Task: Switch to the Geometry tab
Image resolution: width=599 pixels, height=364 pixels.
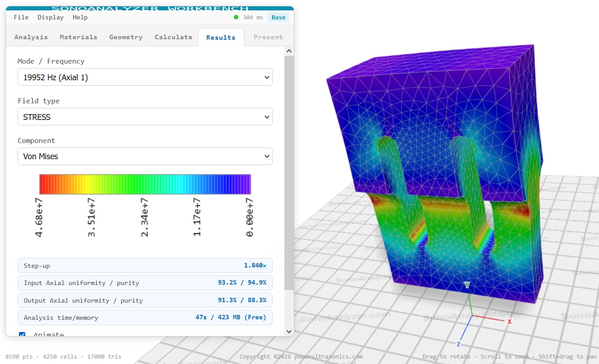Action: click(126, 37)
